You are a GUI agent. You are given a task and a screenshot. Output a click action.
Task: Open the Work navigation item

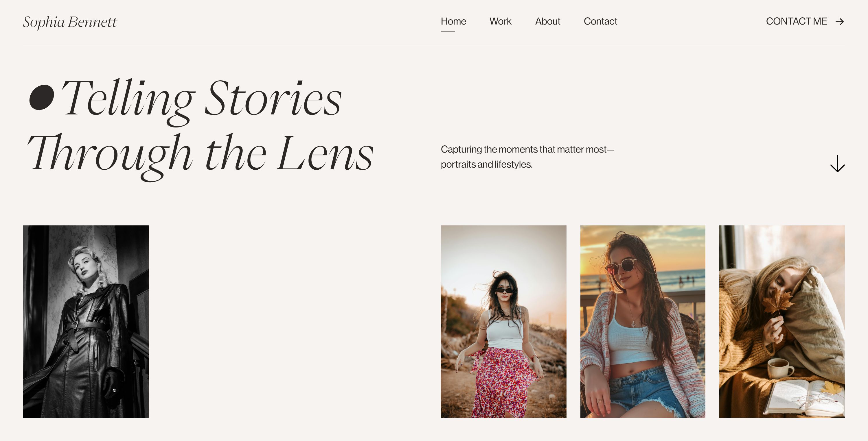[500, 21]
